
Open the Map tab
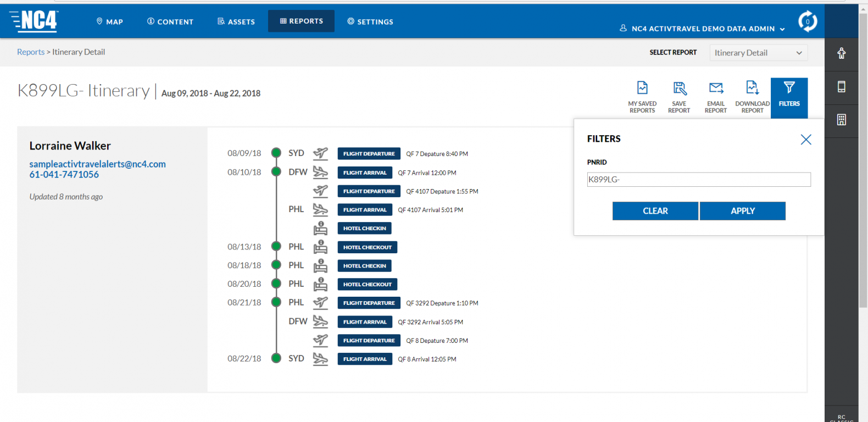(x=110, y=21)
